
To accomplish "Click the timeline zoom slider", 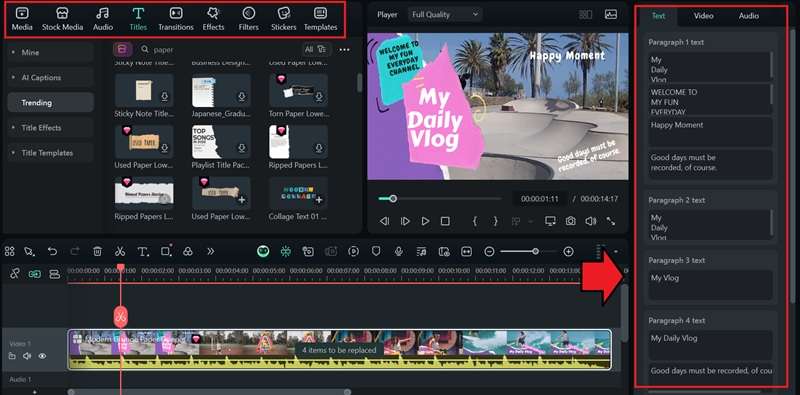I will pos(529,251).
